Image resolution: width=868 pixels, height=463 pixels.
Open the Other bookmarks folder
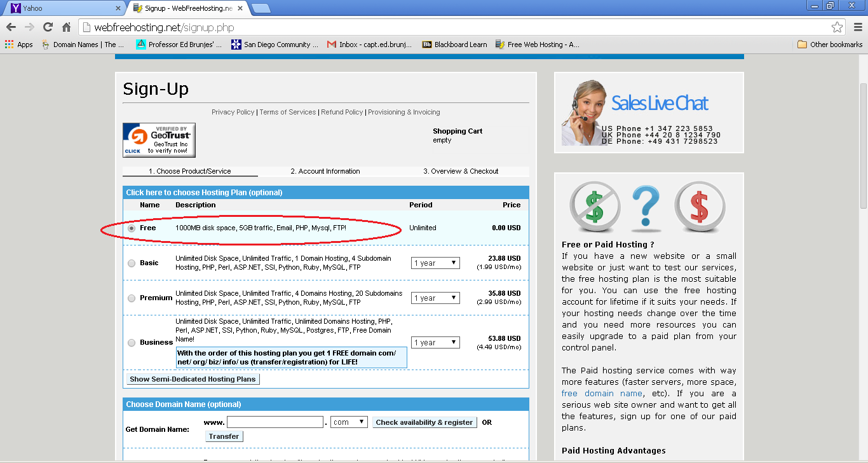pos(830,45)
